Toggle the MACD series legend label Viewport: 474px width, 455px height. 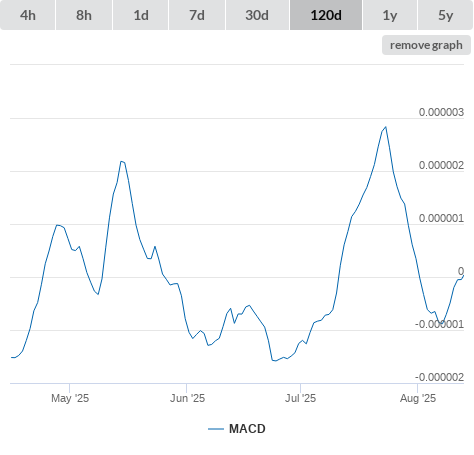coord(247,429)
